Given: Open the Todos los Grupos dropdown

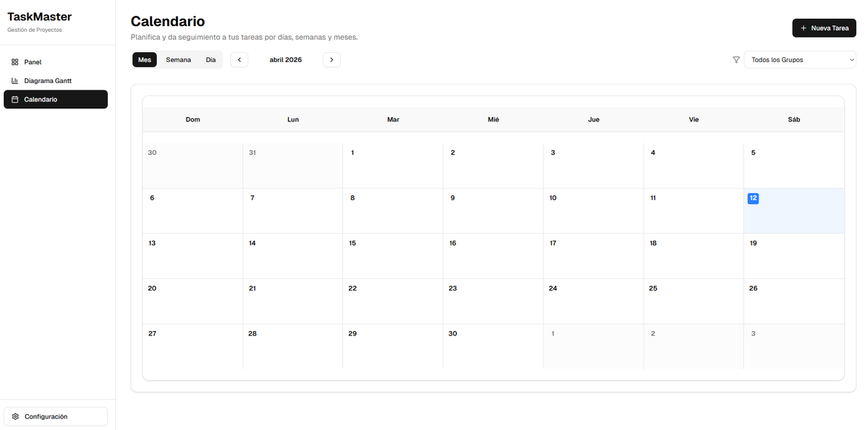Looking at the screenshot, I should [800, 60].
